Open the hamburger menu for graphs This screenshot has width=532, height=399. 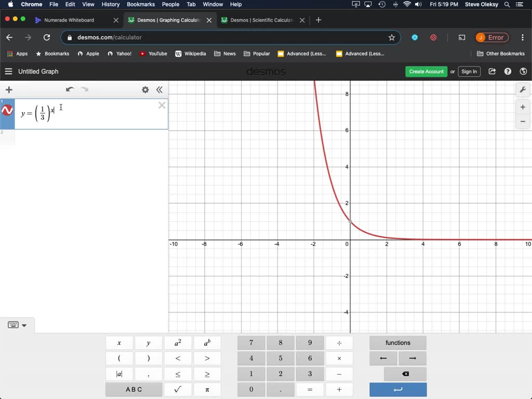pyautogui.click(x=8, y=72)
